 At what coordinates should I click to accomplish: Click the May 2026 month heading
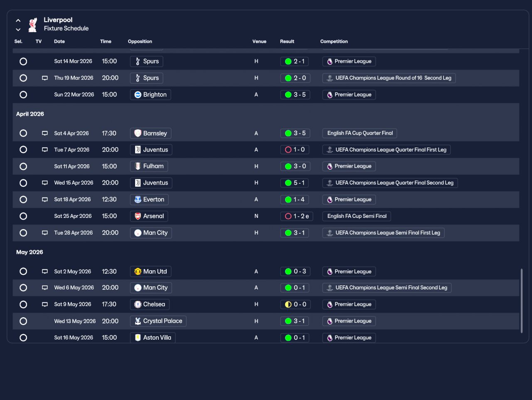pos(30,252)
